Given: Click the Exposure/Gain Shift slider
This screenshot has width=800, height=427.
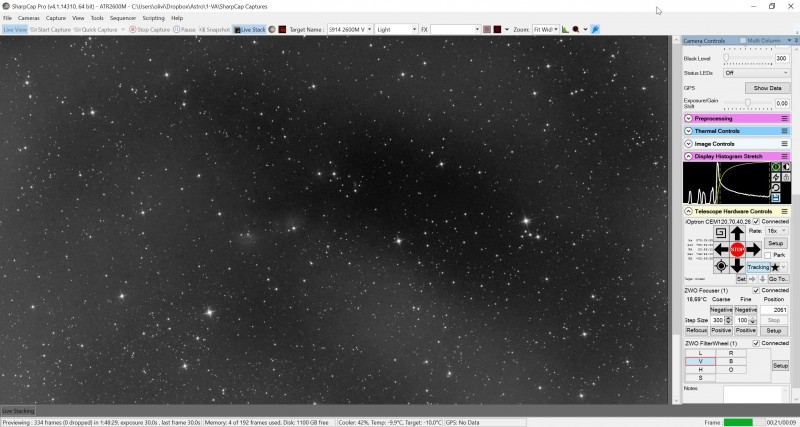Looking at the screenshot, I should [x=747, y=103].
